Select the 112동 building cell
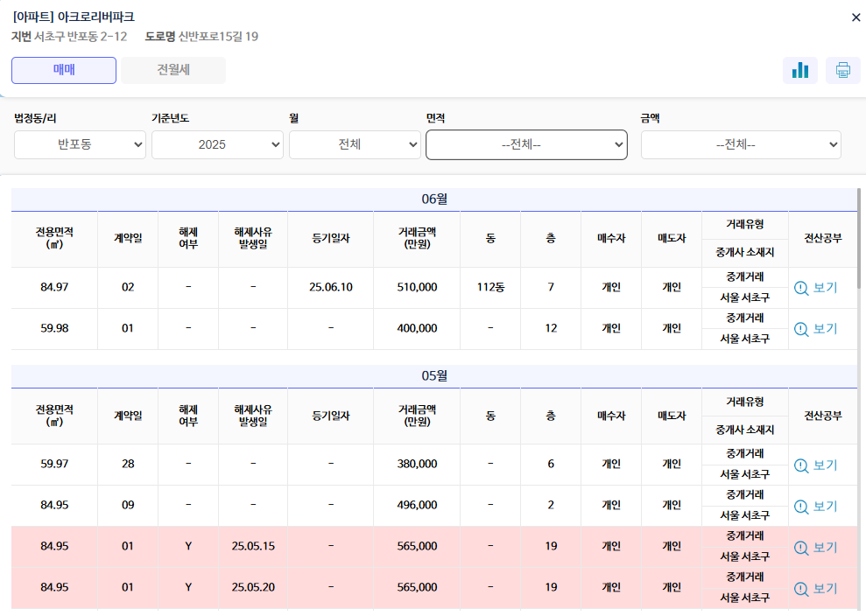 coord(490,288)
